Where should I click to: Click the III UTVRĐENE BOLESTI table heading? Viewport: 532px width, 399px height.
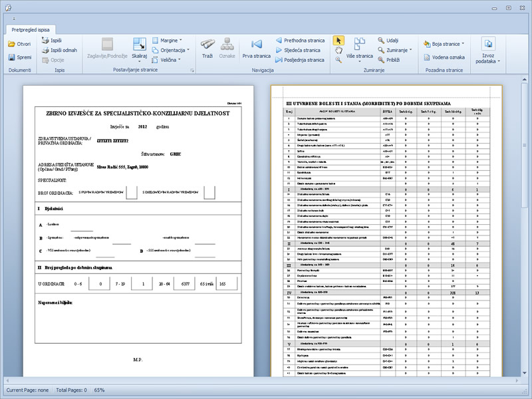tap(369, 104)
